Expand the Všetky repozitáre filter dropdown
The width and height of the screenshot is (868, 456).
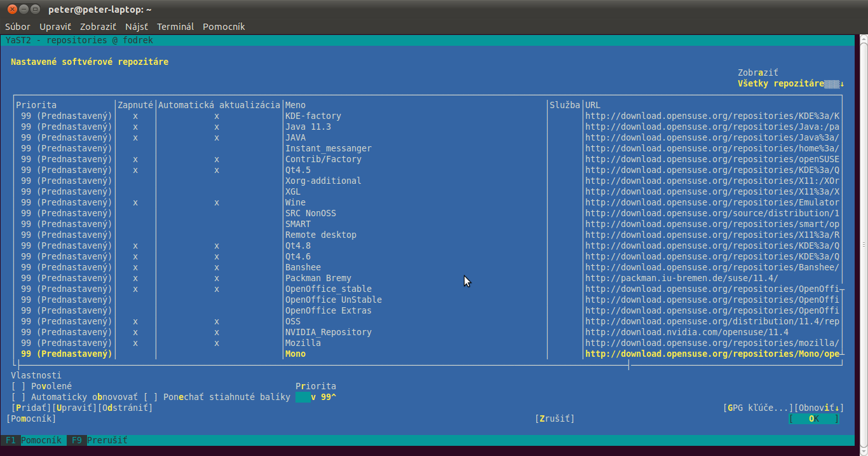pos(790,83)
